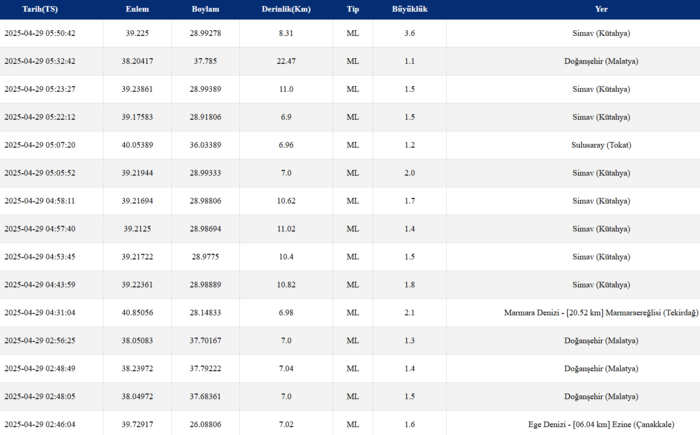Select depth value 11.02

point(286,229)
